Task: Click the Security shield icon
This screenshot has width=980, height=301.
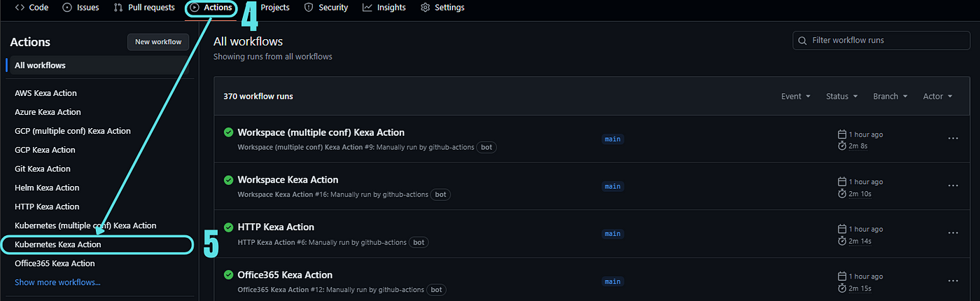Action: pos(309,7)
